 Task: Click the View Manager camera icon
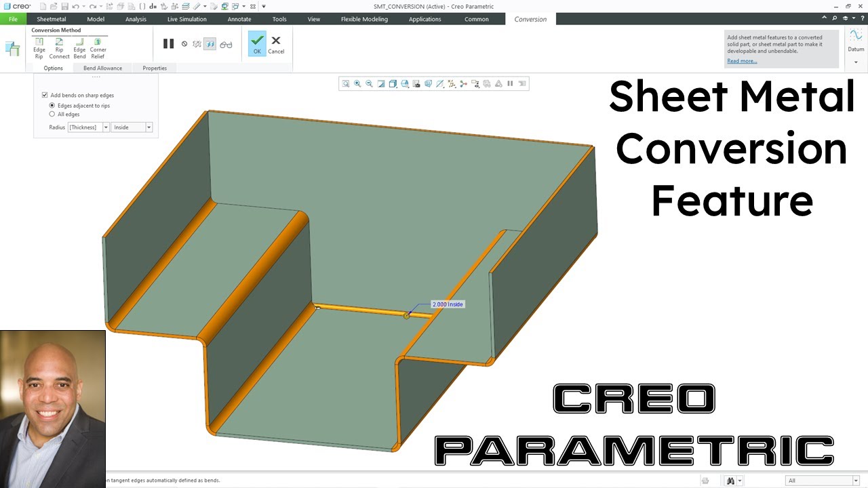[416, 84]
